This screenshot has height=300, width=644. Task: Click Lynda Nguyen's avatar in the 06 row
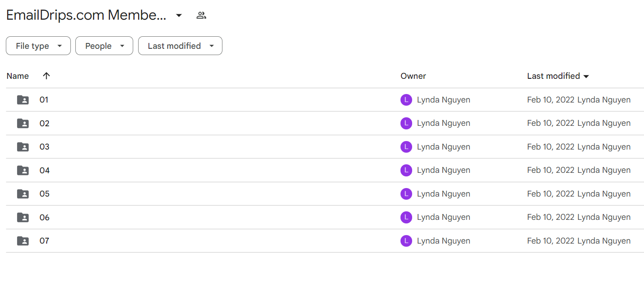(406, 217)
